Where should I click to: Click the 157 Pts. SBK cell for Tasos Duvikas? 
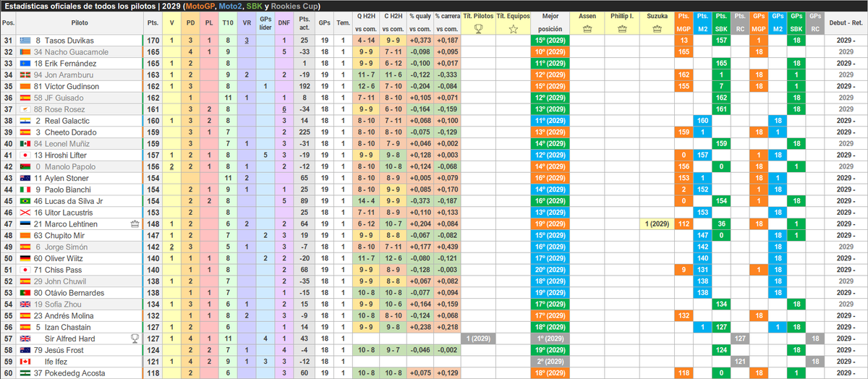[x=720, y=41]
